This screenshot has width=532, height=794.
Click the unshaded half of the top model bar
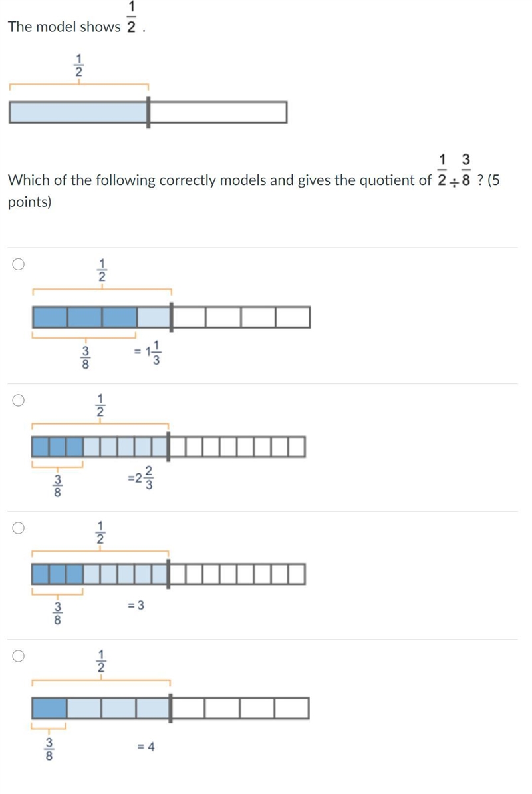[218, 112]
